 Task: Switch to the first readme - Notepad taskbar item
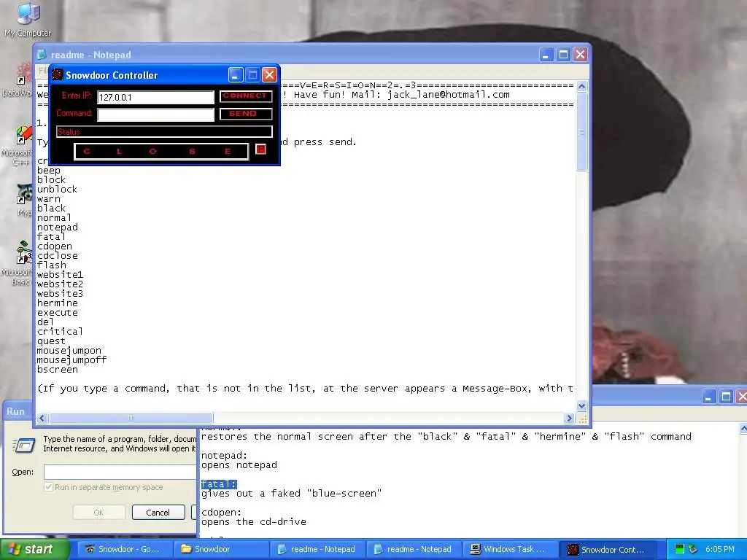point(318,549)
